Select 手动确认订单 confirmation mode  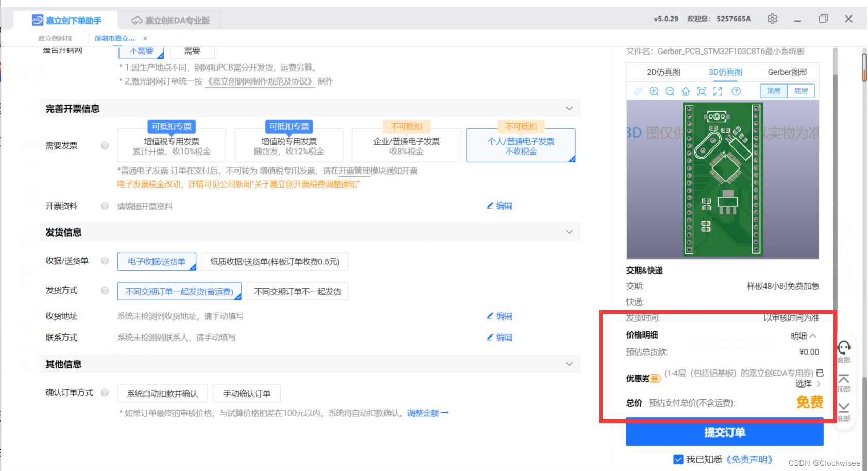(x=247, y=394)
